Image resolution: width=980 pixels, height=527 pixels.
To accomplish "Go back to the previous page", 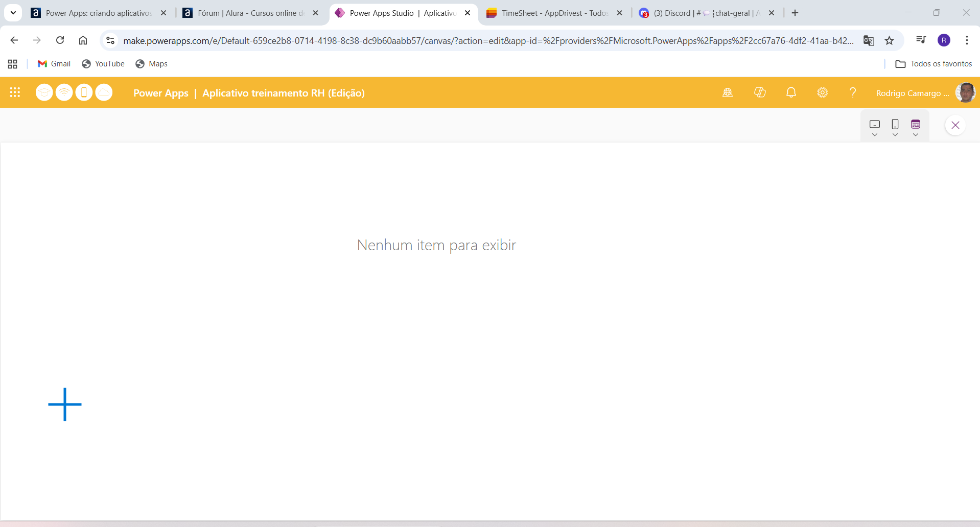I will [x=14, y=40].
